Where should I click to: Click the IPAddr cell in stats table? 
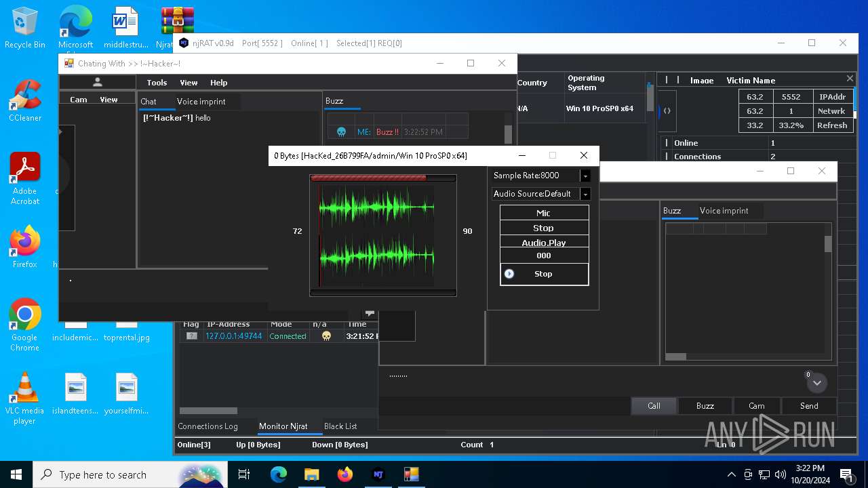832,97
